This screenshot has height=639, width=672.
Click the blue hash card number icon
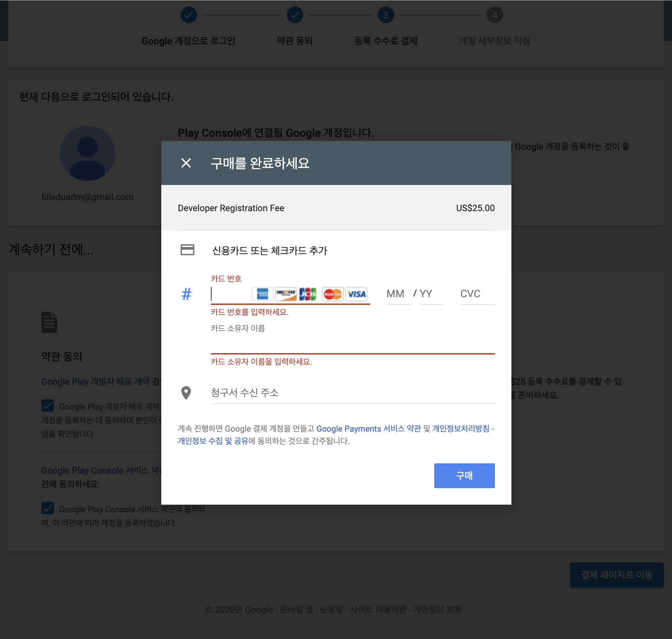pos(186,294)
